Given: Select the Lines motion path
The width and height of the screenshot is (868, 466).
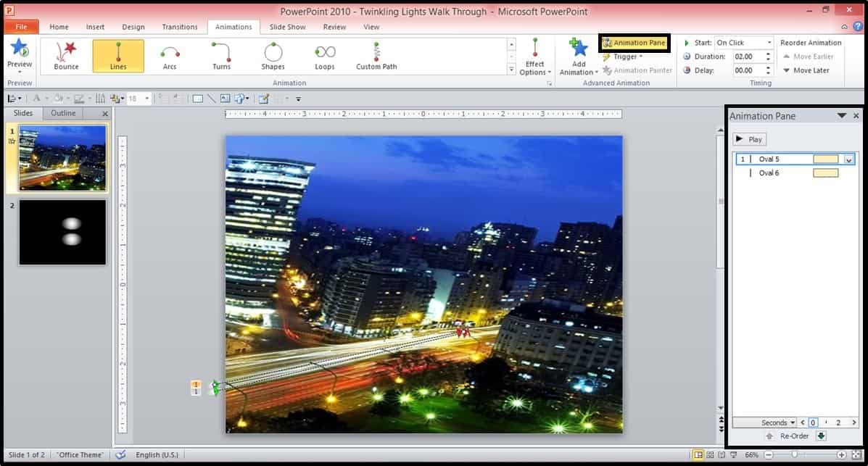Looking at the screenshot, I should pos(118,56).
